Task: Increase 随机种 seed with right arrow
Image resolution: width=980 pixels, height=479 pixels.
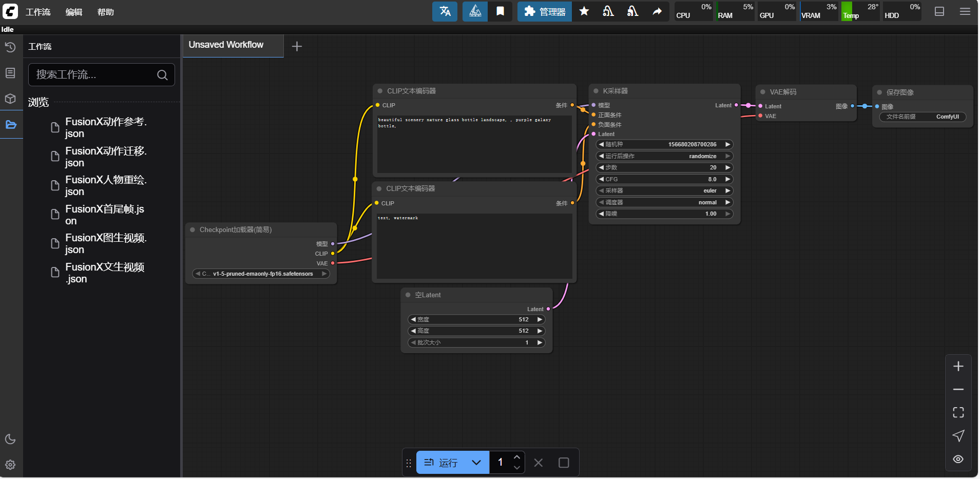Action: (x=727, y=144)
